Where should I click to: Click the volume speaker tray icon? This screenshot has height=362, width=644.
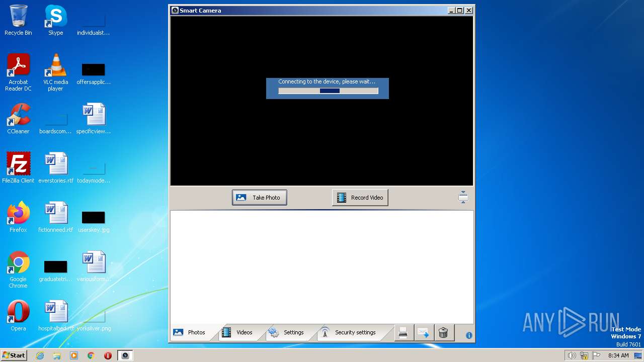572,355
